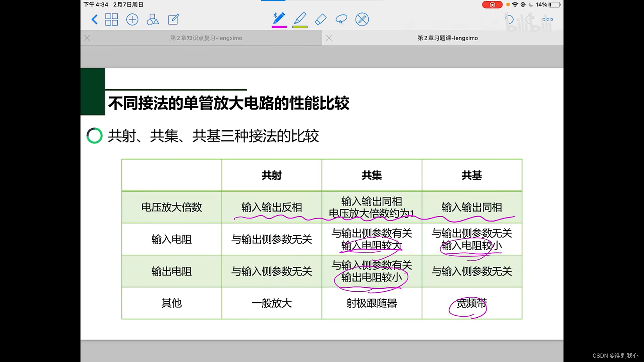Open the page thumbnails grid view
The height and width of the screenshot is (362, 644).
[x=111, y=19]
